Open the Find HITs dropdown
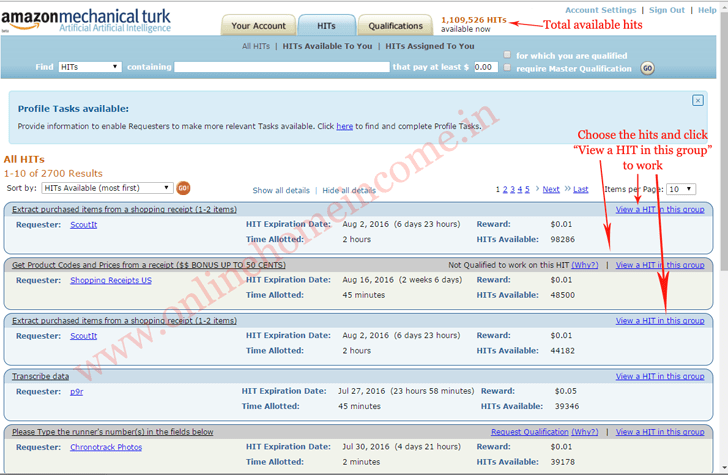 pyautogui.click(x=90, y=67)
